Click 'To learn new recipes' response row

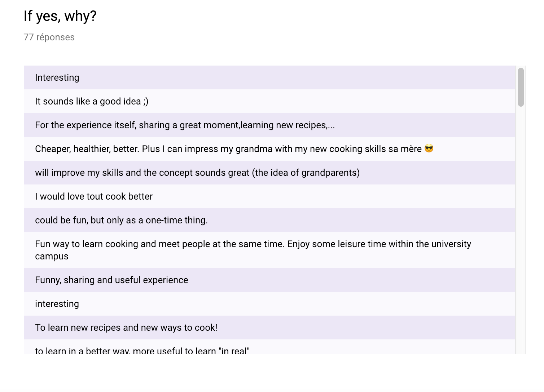click(x=269, y=328)
